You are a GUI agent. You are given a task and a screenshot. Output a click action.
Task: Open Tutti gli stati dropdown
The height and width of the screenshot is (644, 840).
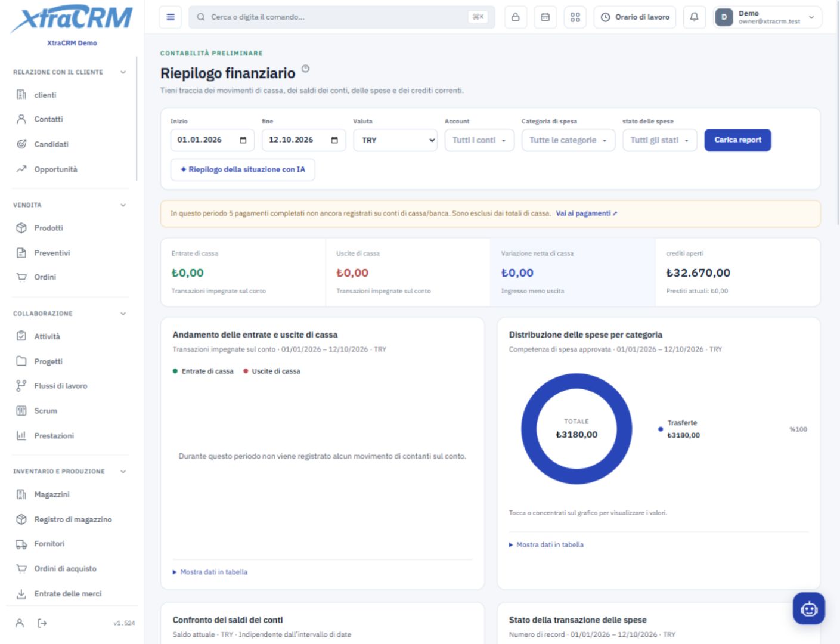pos(659,140)
